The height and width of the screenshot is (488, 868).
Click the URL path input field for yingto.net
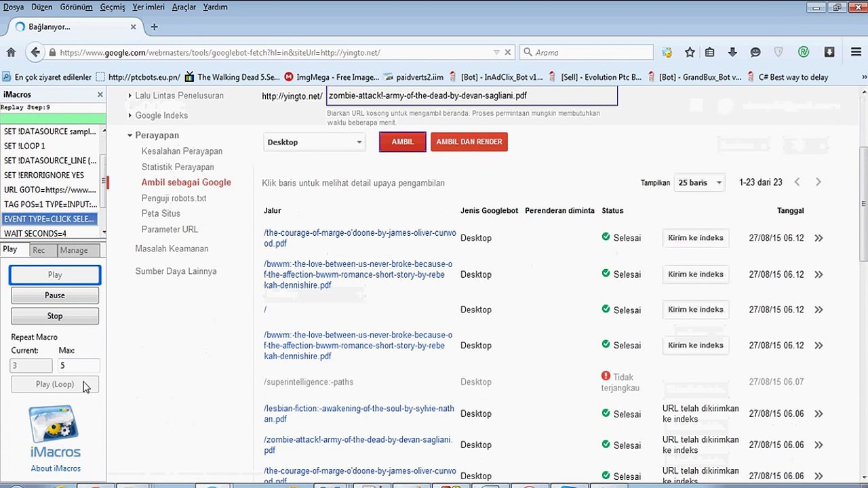pos(472,96)
